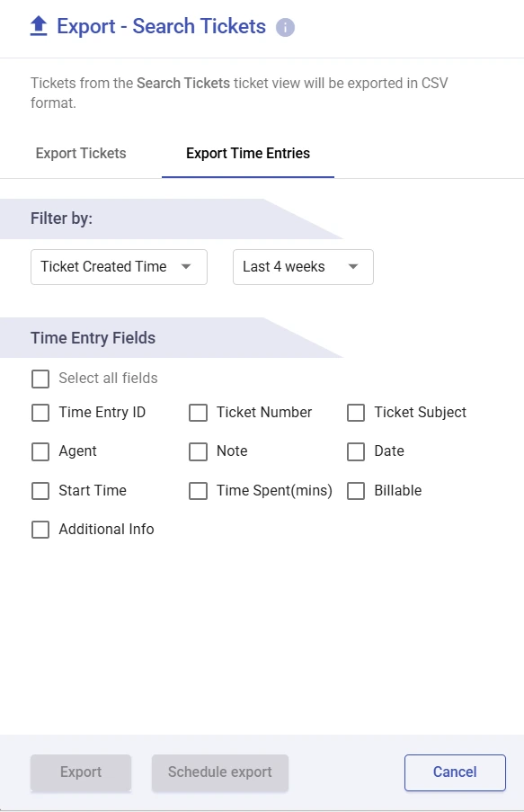Switch to the Export Tickets tab
The height and width of the screenshot is (812, 524).
coord(80,154)
